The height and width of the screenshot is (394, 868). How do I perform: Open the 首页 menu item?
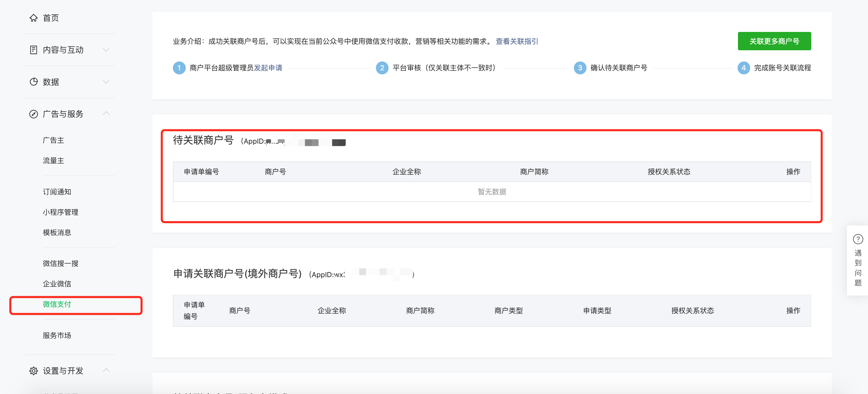pos(51,18)
